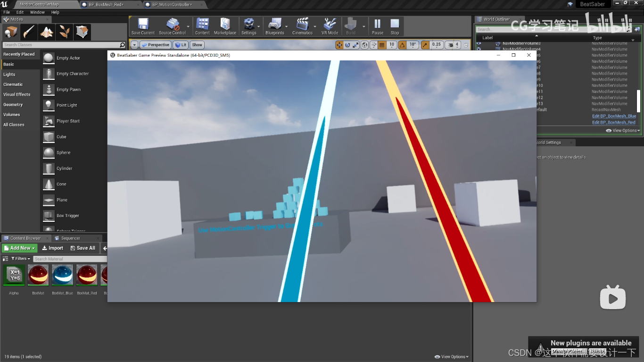Open the Perspective view mode dropdown
Screen dimensions: 644x362
[x=156, y=45]
